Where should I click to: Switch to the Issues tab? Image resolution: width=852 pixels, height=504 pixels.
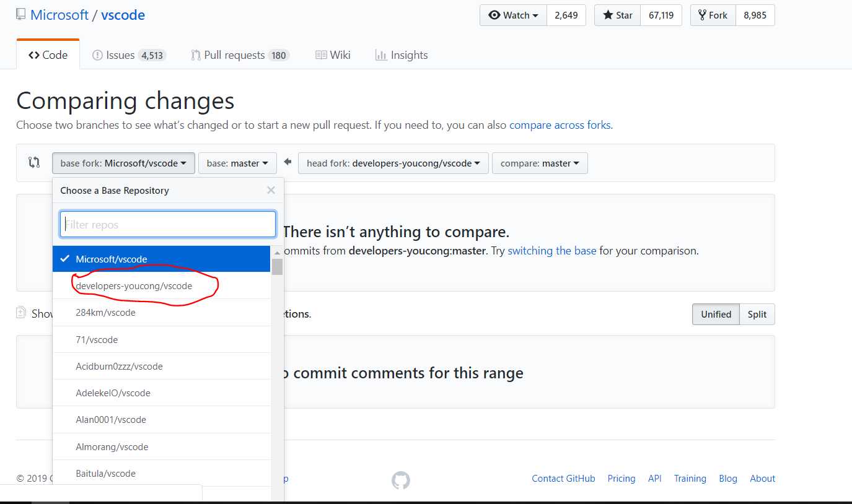point(128,55)
